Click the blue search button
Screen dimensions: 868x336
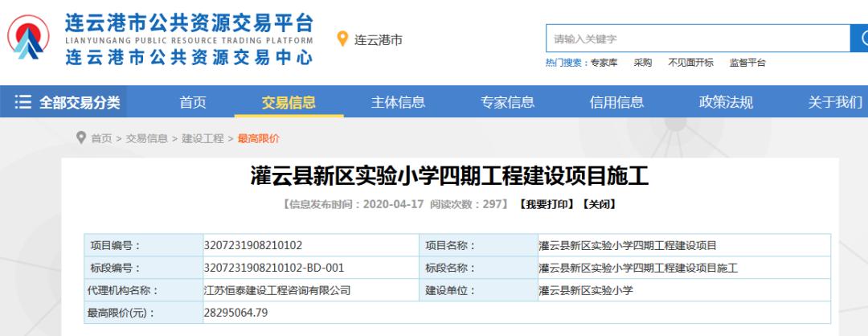coord(859,39)
